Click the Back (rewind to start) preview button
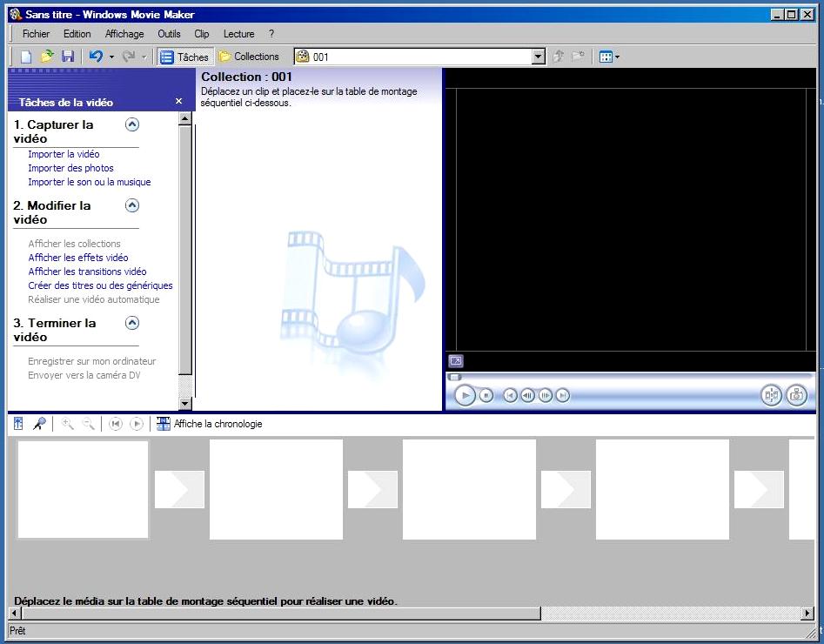This screenshot has height=644, width=824. tap(510, 395)
